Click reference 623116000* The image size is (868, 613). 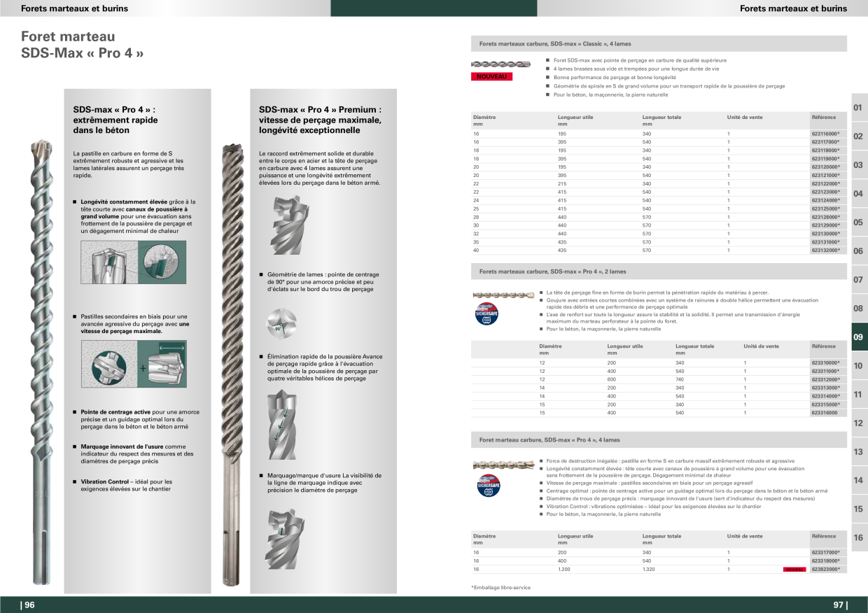(x=825, y=134)
